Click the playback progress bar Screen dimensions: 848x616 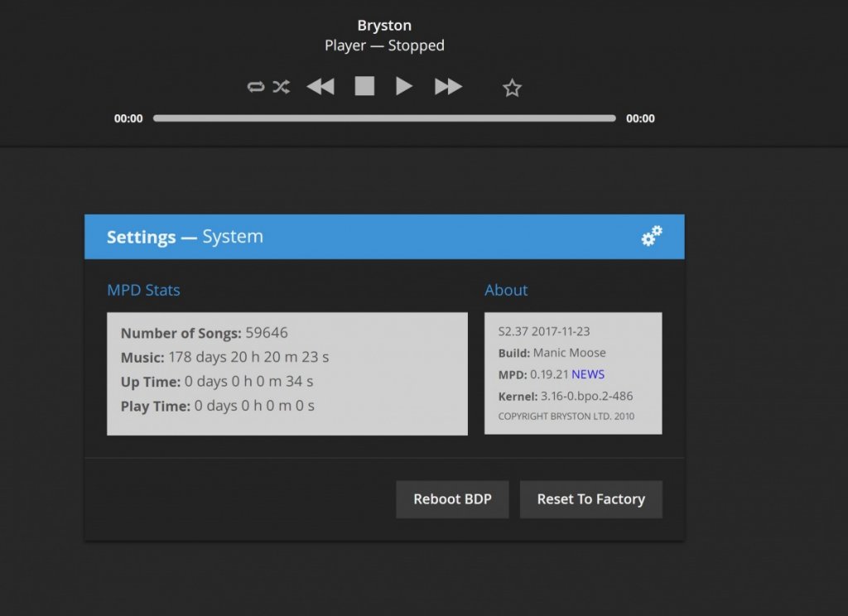384,118
